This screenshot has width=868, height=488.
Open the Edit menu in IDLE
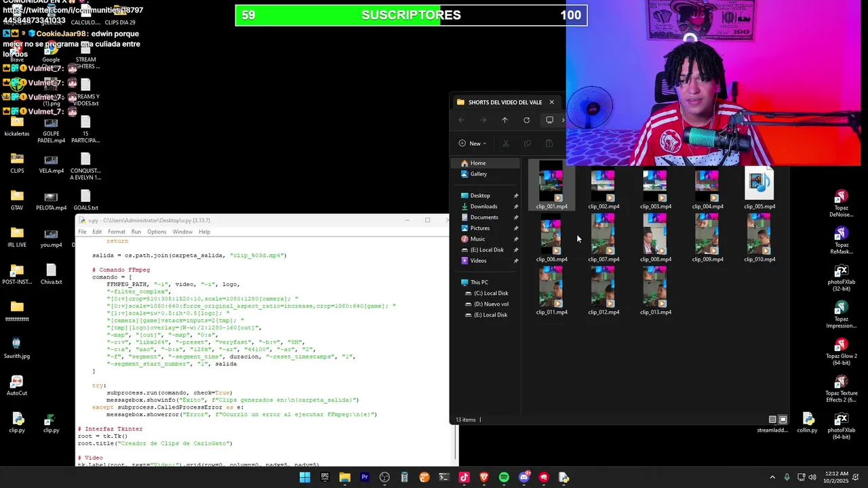tap(98, 232)
